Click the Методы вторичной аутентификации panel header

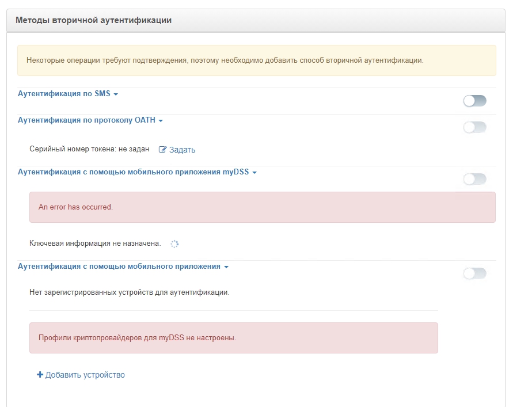93,20
